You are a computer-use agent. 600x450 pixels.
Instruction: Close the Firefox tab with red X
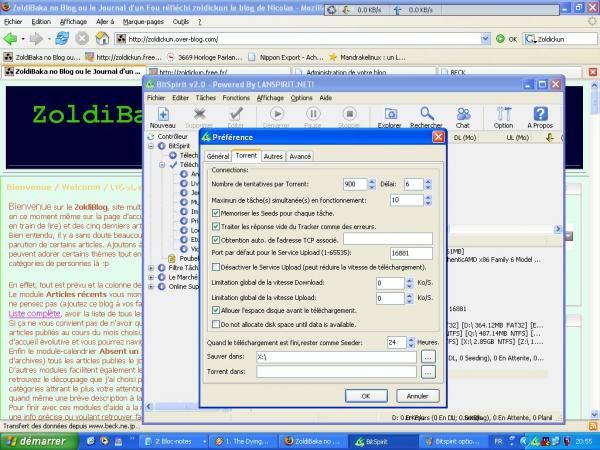coord(592,72)
